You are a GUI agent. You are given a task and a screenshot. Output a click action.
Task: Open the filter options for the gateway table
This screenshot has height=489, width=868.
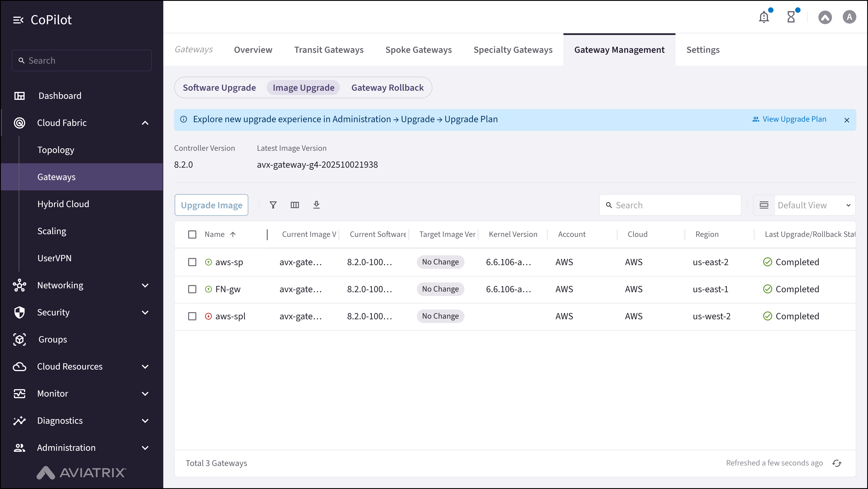(273, 205)
